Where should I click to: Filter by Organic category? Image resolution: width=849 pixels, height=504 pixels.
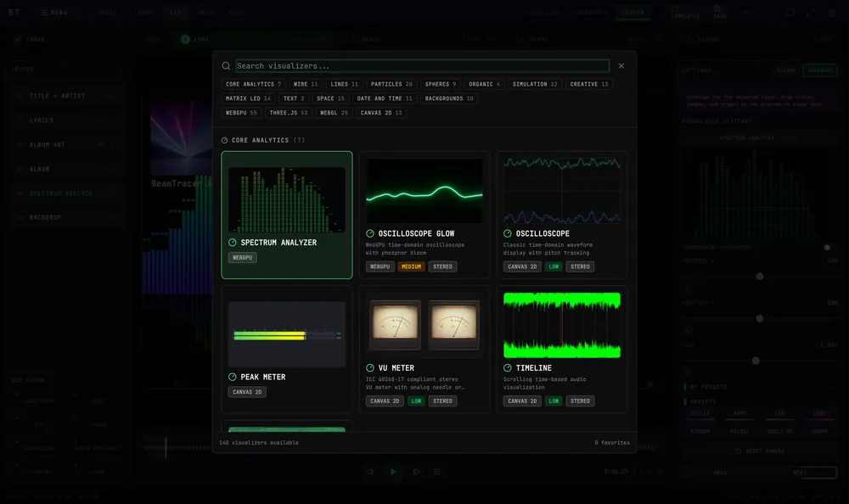485,84
